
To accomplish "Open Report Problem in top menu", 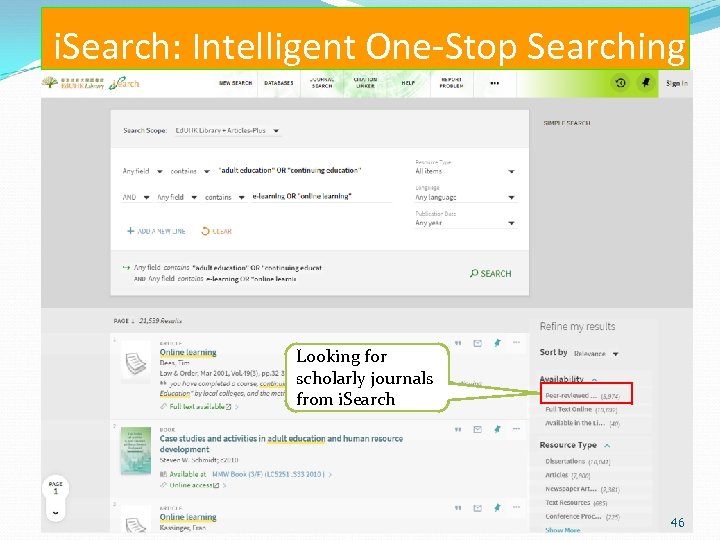I will pos(451,83).
